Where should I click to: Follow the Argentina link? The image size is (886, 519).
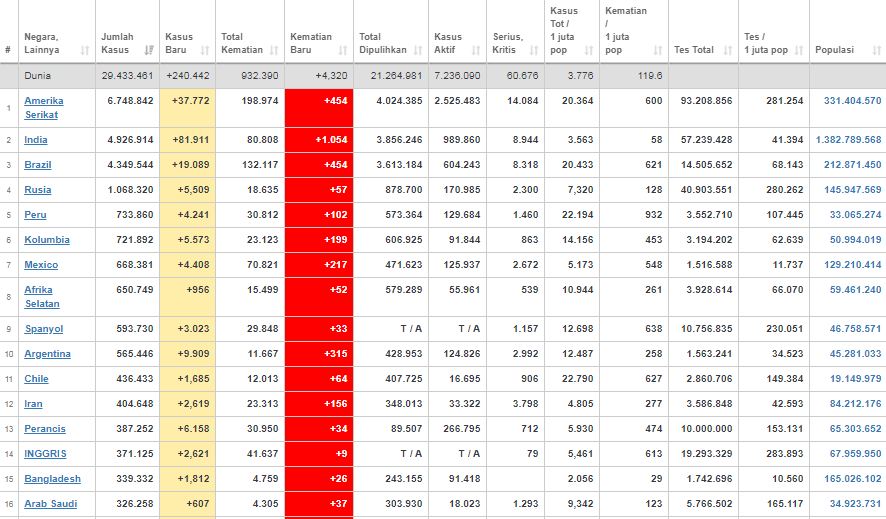click(x=47, y=354)
